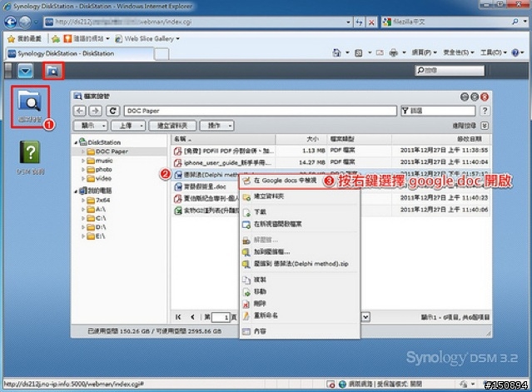The image size is (532, 392).
Task: Expand the video folder arrow
Action: (x=83, y=178)
